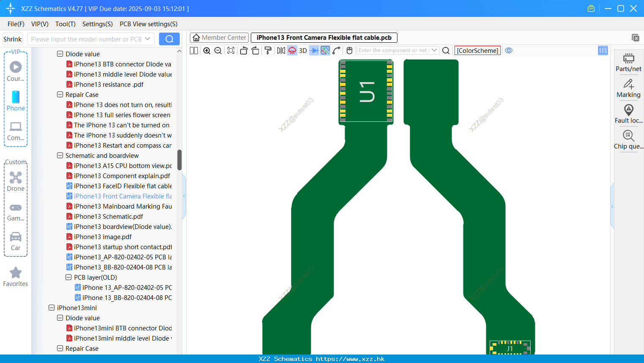Open the Tool(T) menu
Viewport: 644px width, 363px height.
pos(66,24)
